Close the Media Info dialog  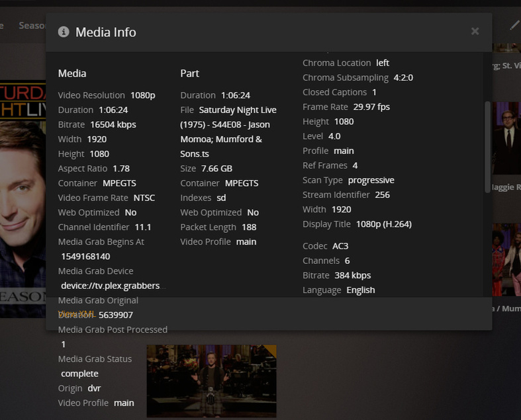[x=475, y=31]
